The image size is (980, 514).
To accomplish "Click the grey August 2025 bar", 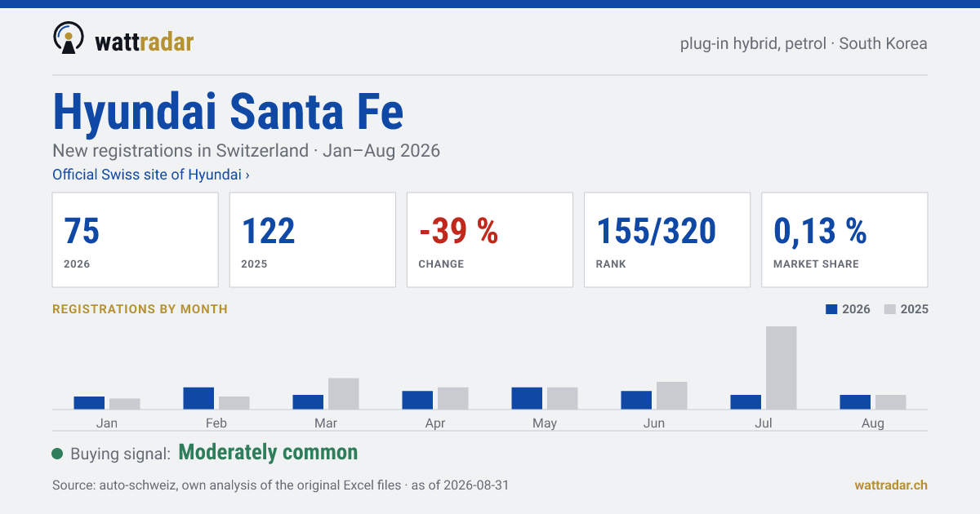I will (x=891, y=402).
